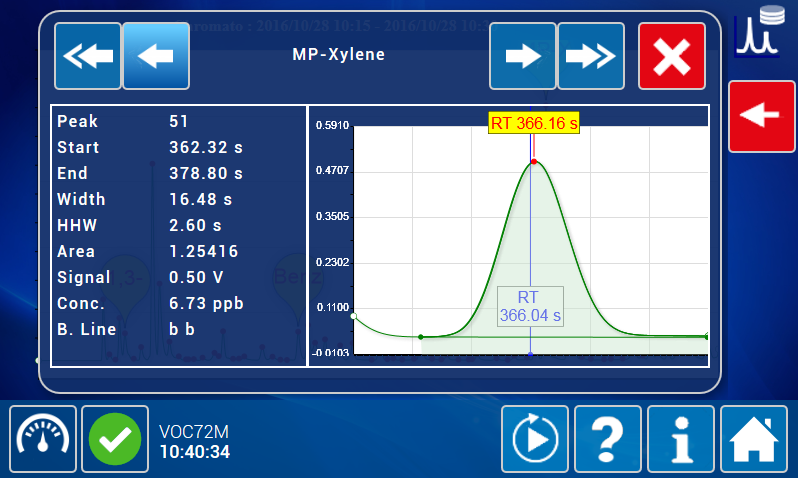The height and width of the screenshot is (478, 798).
Task: Select the Area value 1.25416
Action: [204, 251]
